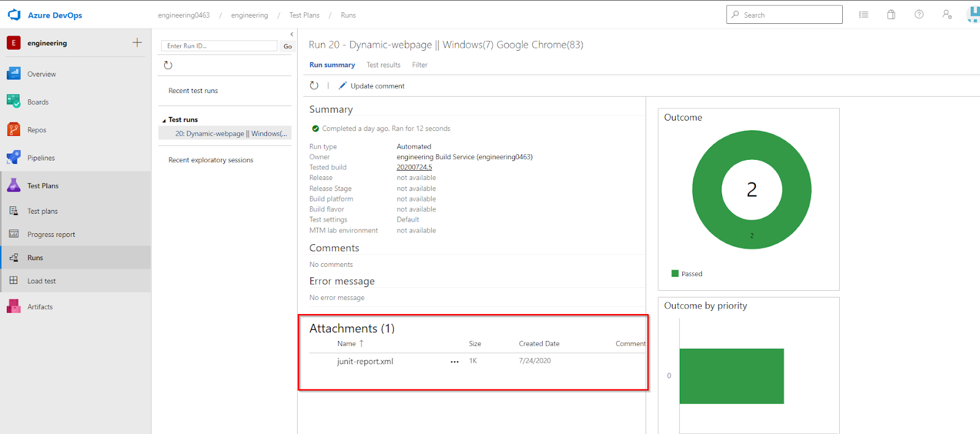Image resolution: width=980 pixels, height=434 pixels.
Task: Click the plus icon beside engineering project
Action: pos(137,42)
